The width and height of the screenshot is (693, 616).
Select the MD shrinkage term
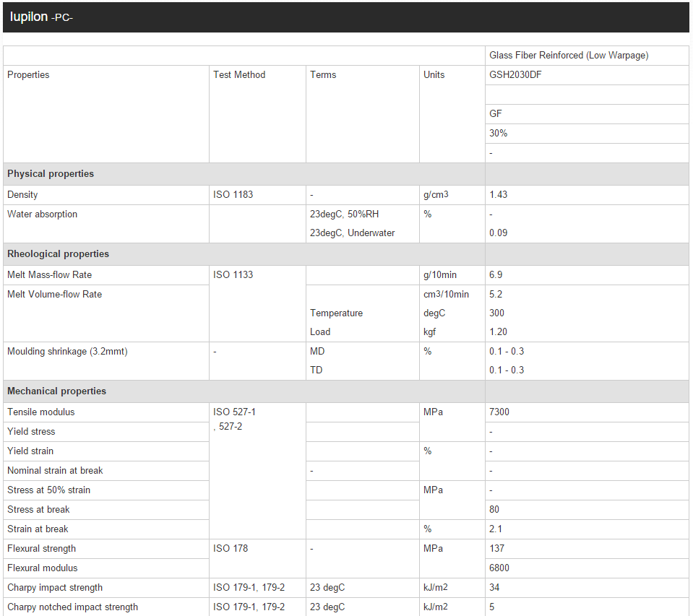317,352
